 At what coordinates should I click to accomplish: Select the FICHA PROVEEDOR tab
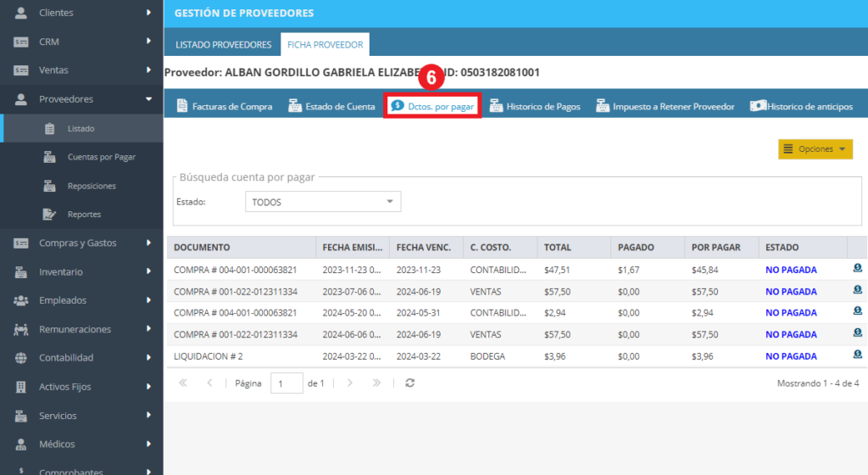pyautogui.click(x=325, y=45)
